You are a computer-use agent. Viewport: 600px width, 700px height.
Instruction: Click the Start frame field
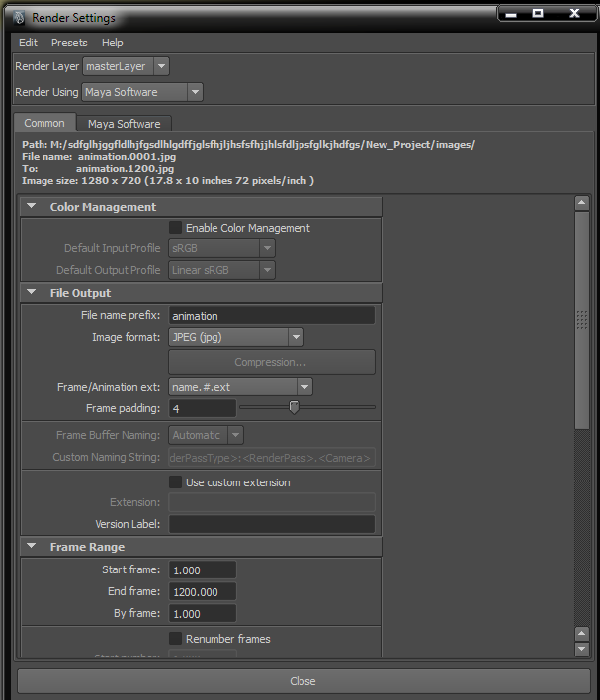(x=203, y=570)
